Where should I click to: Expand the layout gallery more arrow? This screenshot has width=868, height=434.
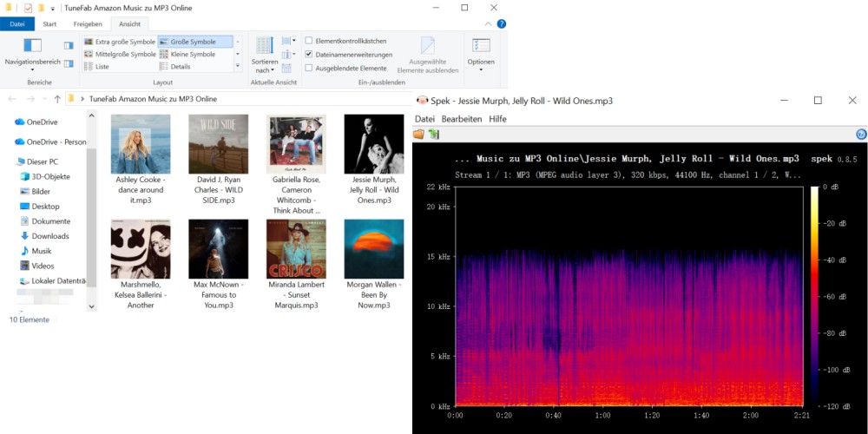click(238, 67)
